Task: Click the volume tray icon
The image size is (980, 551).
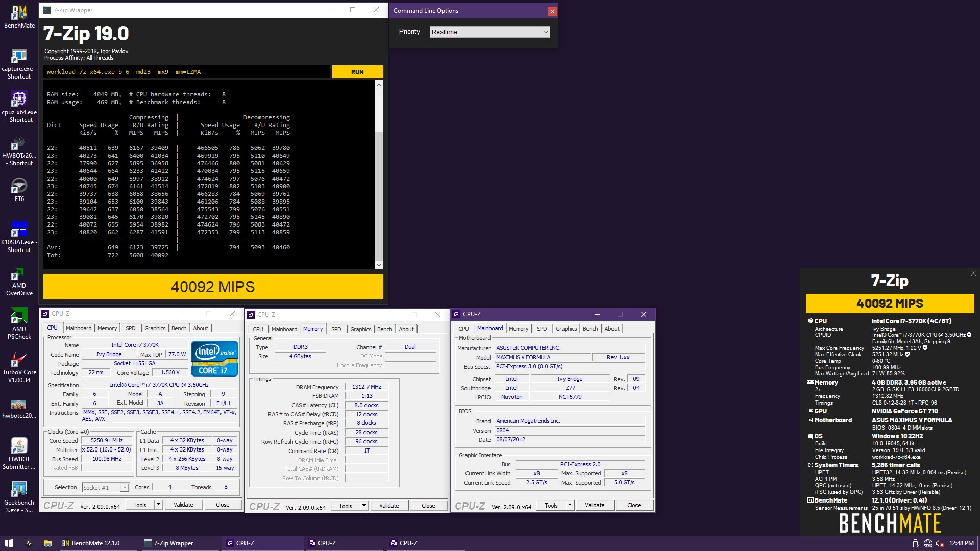Action: coord(940,543)
